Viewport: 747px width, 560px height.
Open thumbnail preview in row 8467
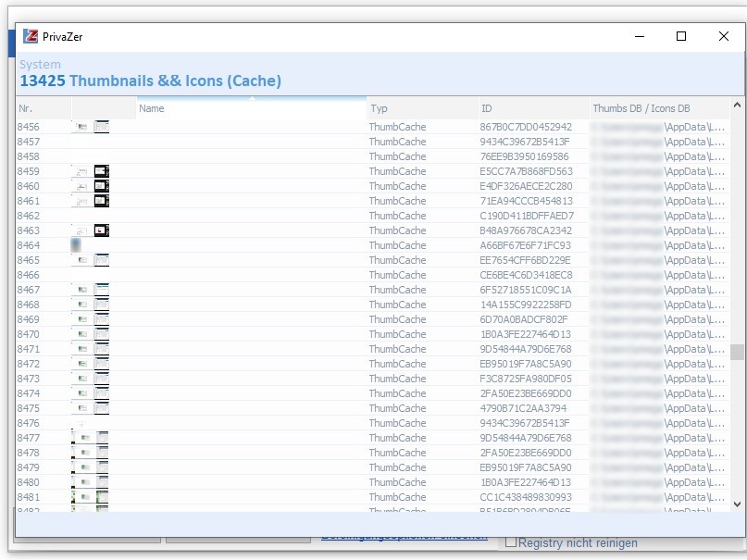91,290
